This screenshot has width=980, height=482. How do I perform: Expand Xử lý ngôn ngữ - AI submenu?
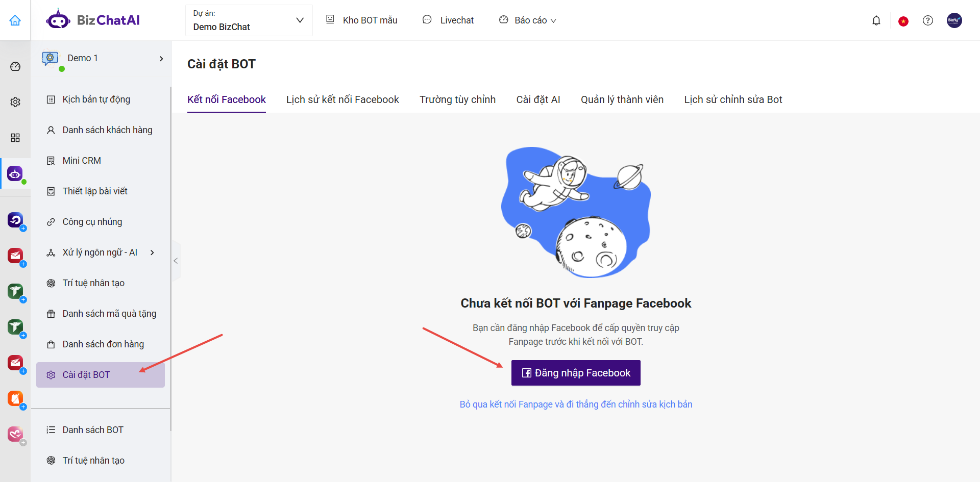click(101, 252)
